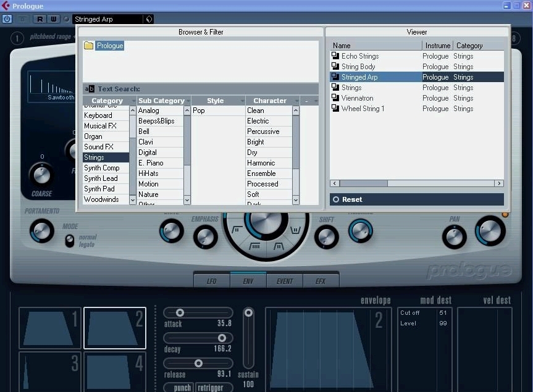
Task: Select envelope 4 thumbnail
Action: click(115, 372)
